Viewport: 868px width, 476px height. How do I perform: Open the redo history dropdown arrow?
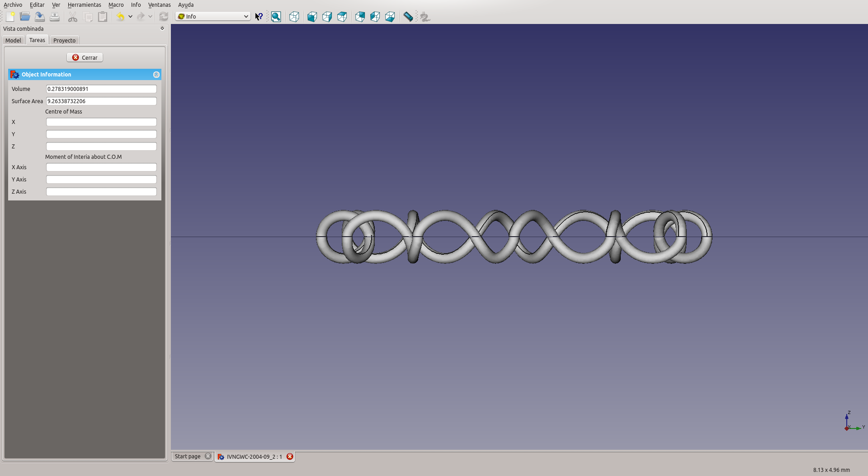tap(150, 17)
